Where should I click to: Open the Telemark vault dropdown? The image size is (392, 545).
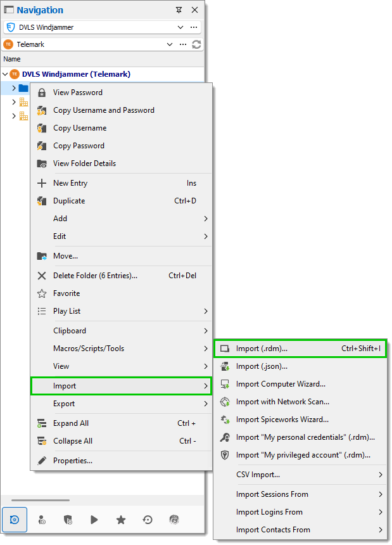click(x=170, y=44)
